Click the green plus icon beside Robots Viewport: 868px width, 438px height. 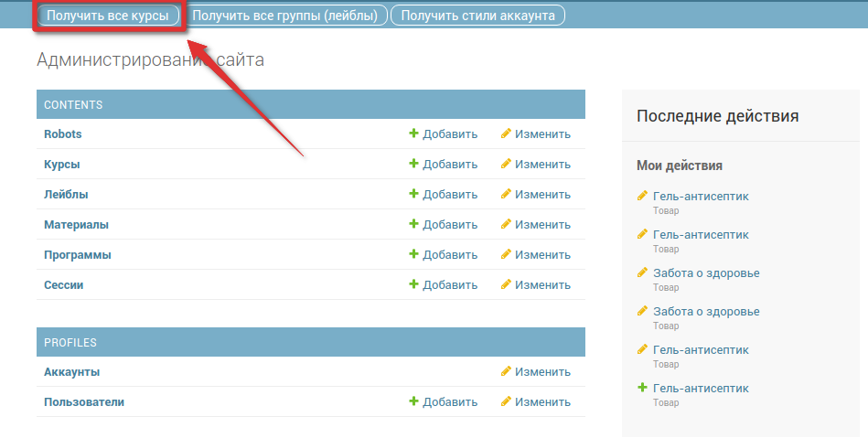413,134
